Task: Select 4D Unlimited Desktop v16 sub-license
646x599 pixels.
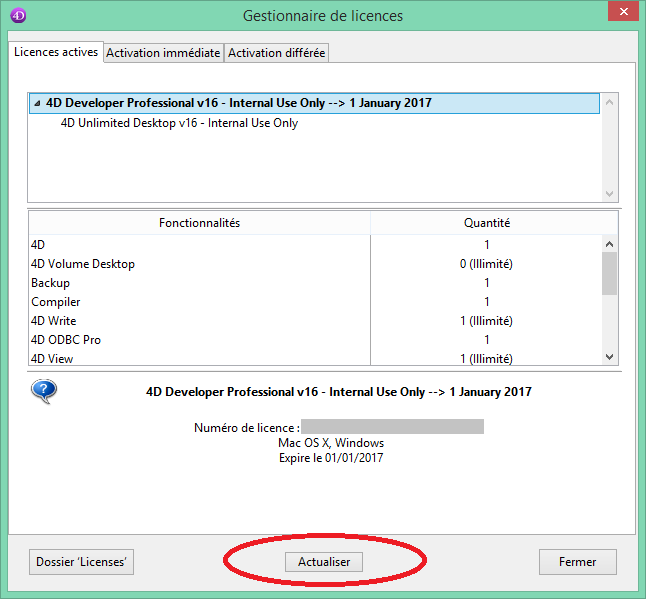Action: coord(179,123)
